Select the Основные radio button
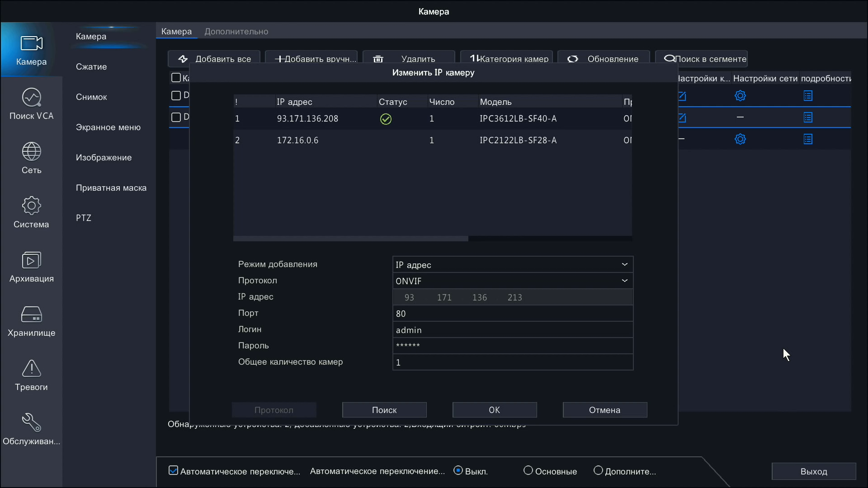Image resolution: width=868 pixels, height=488 pixels. tap(528, 470)
